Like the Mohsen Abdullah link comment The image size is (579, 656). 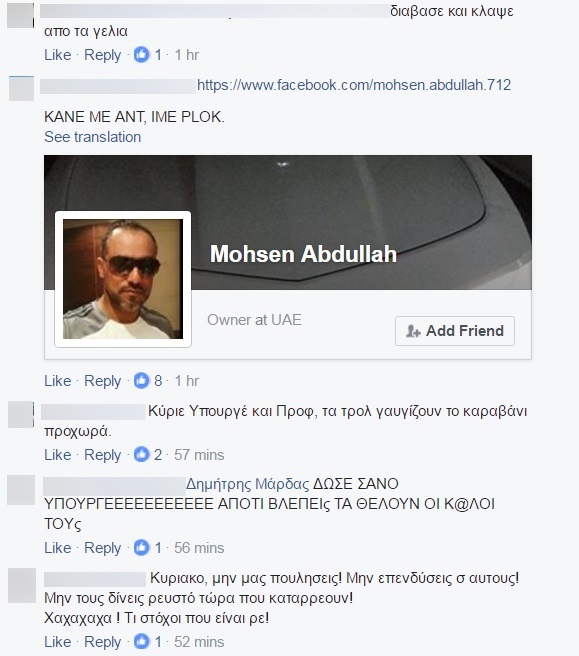point(58,381)
